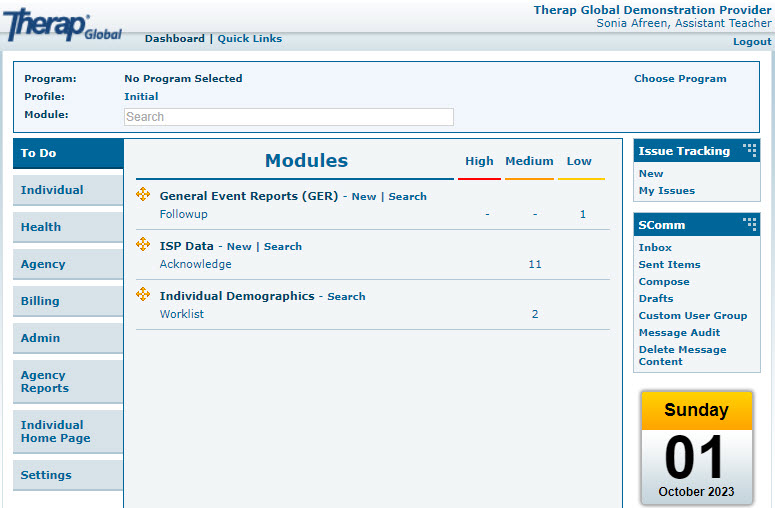This screenshot has width=775, height=508.
Task: Click the low priority Followup count 1
Action: click(x=583, y=214)
